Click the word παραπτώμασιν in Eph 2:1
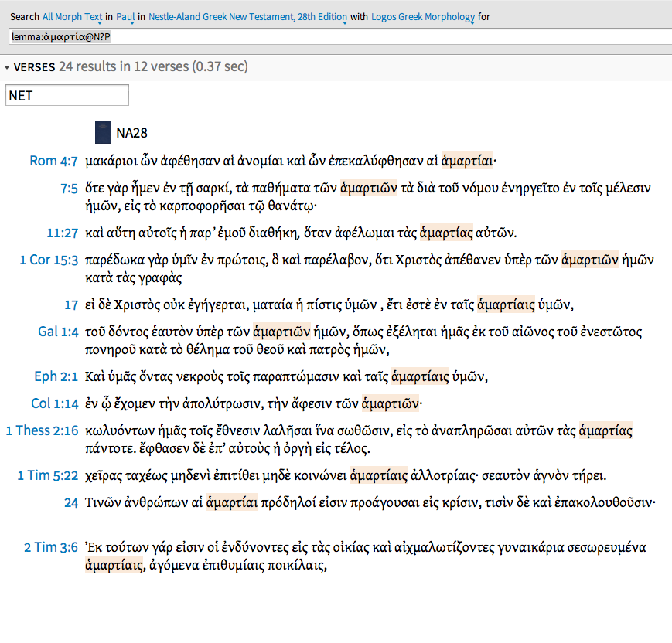Image resolution: width=672 pixels, height=643 pixels. pos(297,376)
